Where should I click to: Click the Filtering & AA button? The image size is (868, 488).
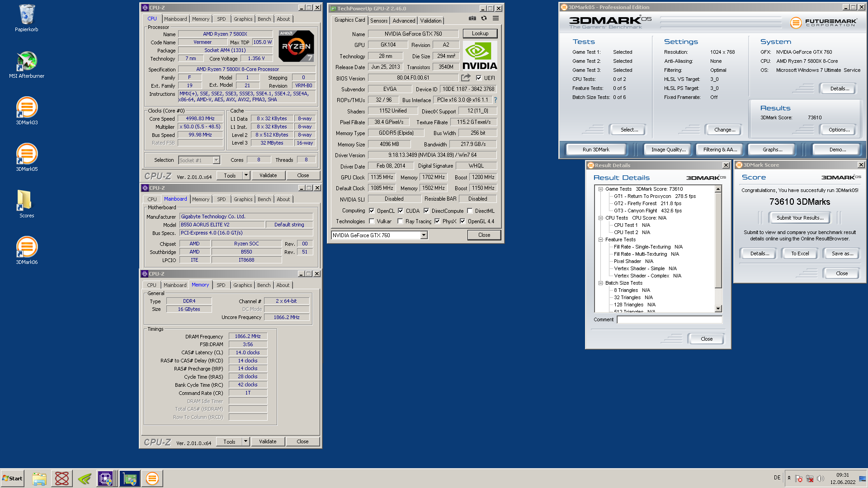point(720,150)
